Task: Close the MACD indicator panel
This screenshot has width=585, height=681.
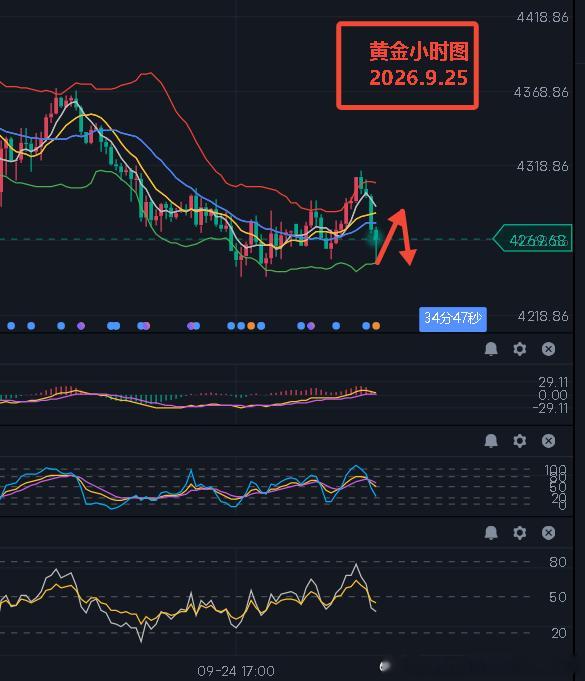Action: (x=549, y=349)
